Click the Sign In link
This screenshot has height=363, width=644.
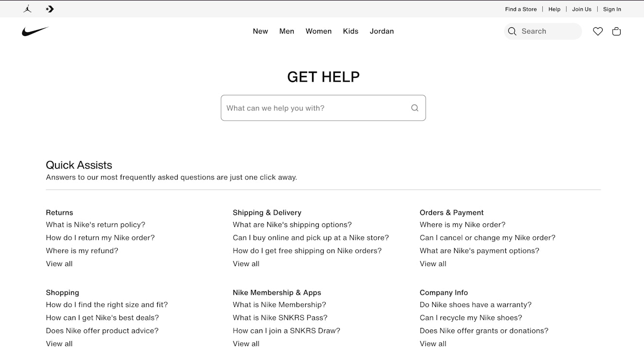612,9
